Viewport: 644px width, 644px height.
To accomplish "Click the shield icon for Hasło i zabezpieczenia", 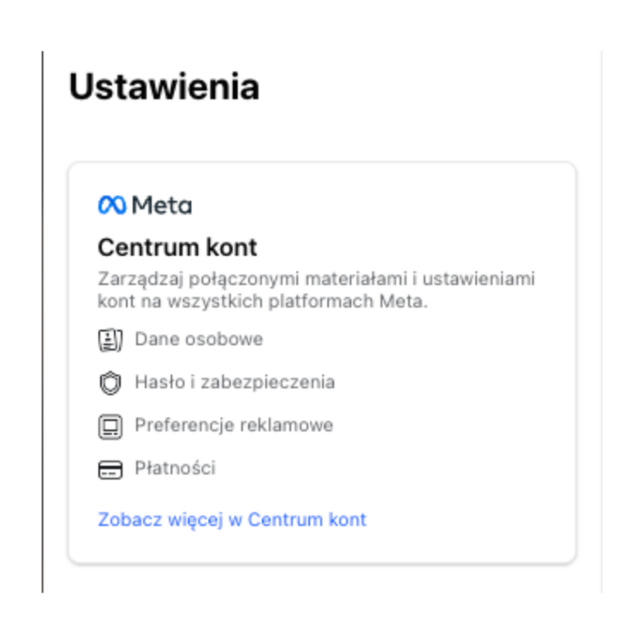I will point(111,383).
